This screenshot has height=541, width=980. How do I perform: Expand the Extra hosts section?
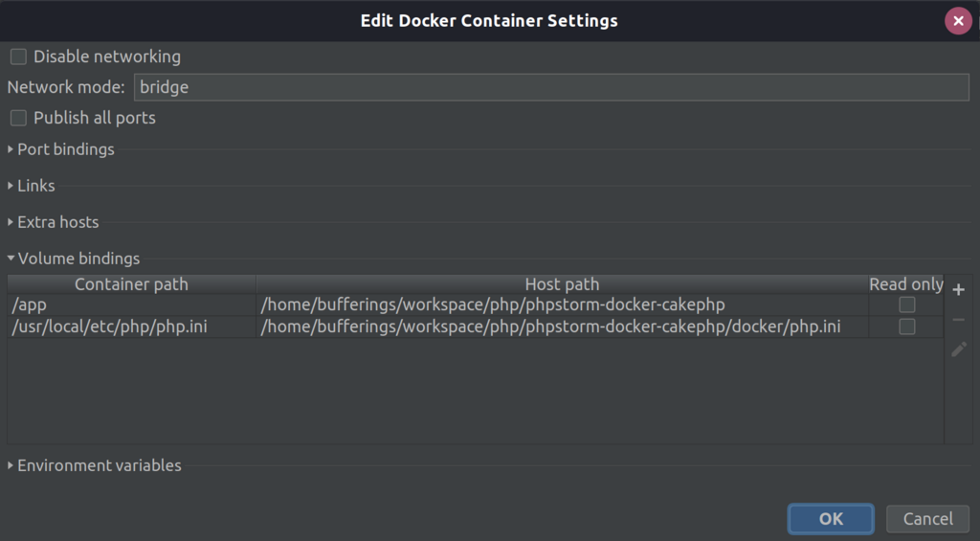57,222
